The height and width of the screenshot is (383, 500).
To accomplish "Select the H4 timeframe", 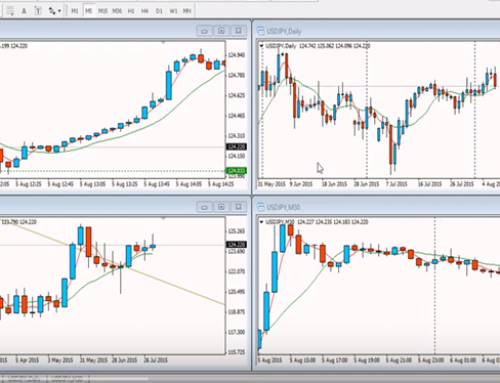I will pos(145,11).
